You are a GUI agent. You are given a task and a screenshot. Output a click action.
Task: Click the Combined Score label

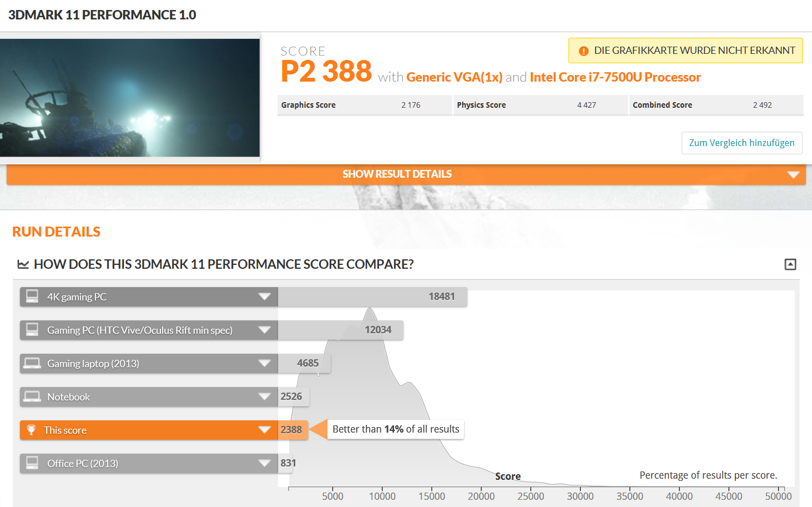coord(662,105)
